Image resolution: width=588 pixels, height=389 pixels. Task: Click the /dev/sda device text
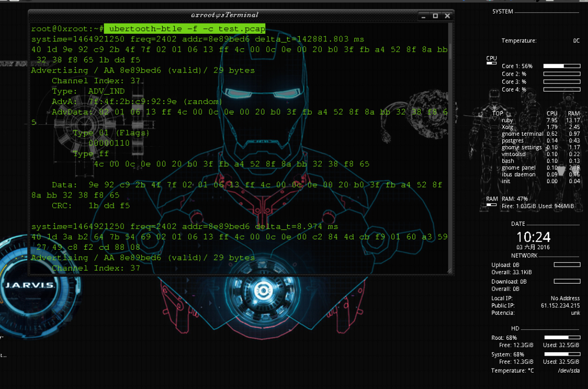[x=569, y=371]
